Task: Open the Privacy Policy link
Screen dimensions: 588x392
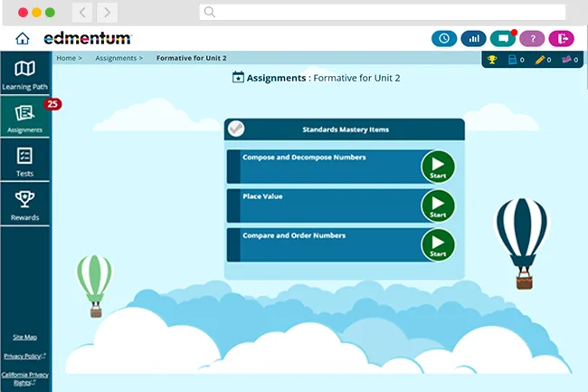Action: tap(24, 356)
